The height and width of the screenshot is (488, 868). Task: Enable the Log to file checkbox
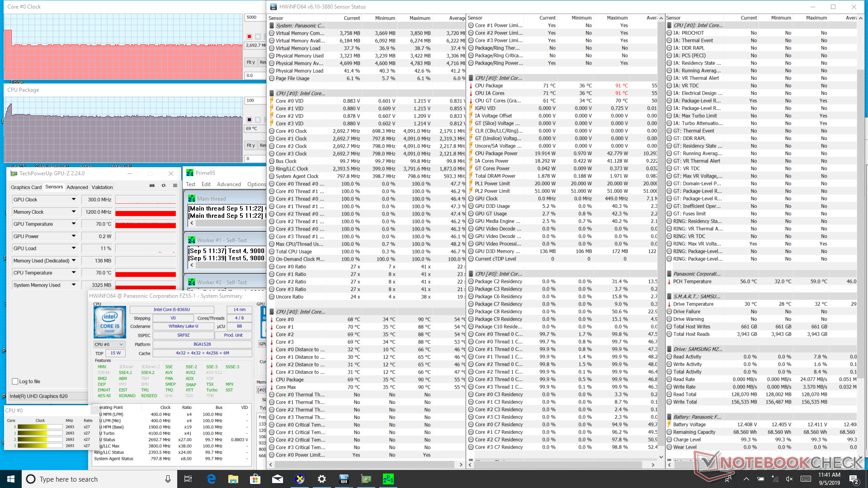15,381
